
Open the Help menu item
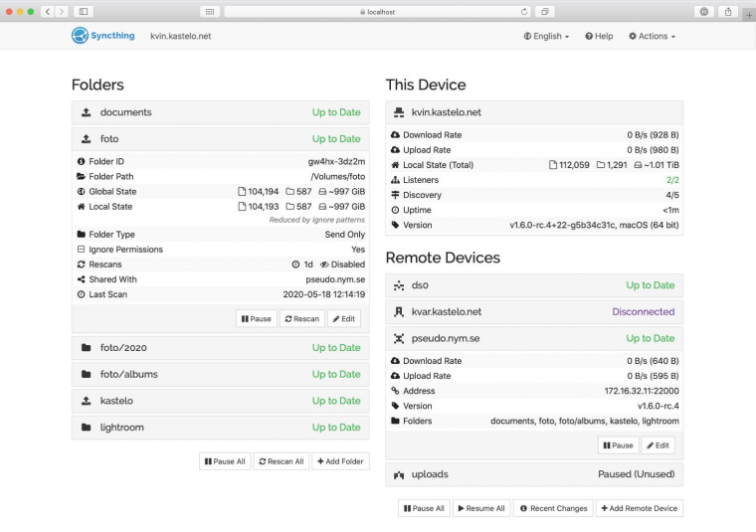click(x=598, y=36)
